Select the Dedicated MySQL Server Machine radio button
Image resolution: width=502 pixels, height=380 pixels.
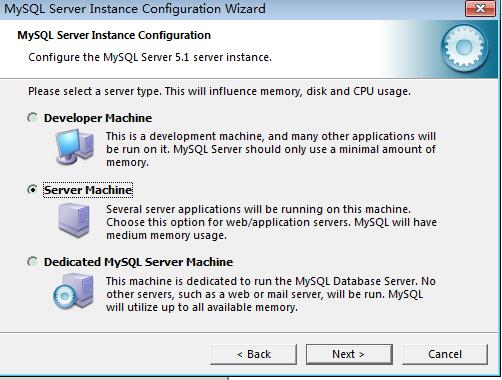33,262
